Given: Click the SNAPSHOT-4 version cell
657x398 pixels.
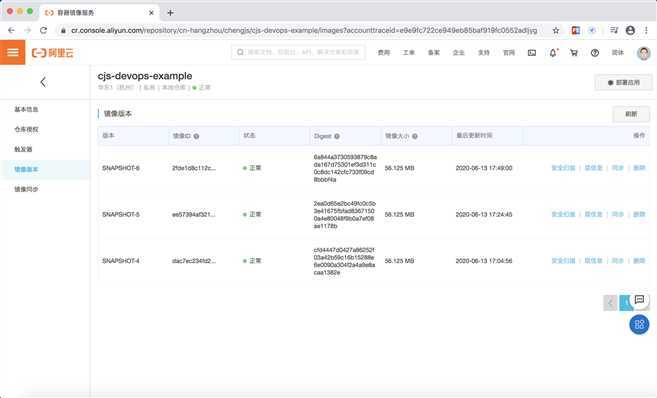Looking at the screenshot, I should pyautogui.click(x=121, y=261).
